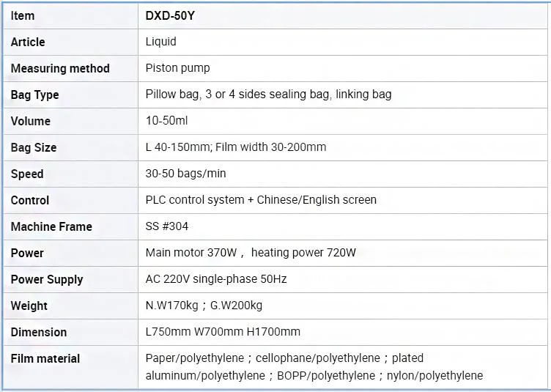
Task: Click the Article row label
Action: click(28, 42)
